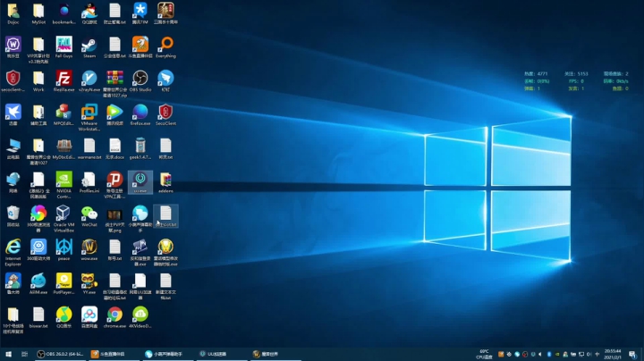This screenshot has width=644, height=361.
Task: Launch the Oracle VM VirtualBox shortcut
Action: 64,219
